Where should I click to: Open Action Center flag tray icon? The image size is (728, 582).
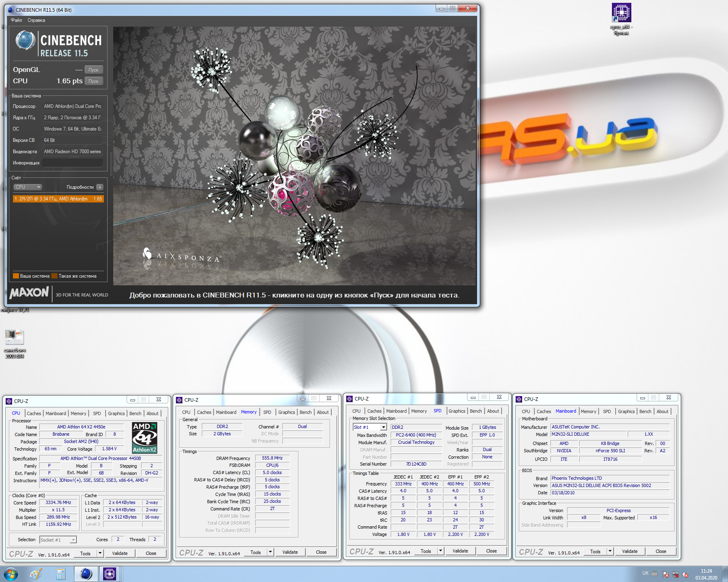(665, 574)
